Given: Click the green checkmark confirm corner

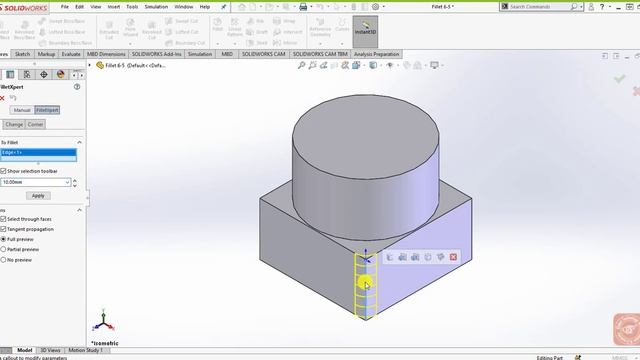Looking at the screenshot, I should point(620,78).
